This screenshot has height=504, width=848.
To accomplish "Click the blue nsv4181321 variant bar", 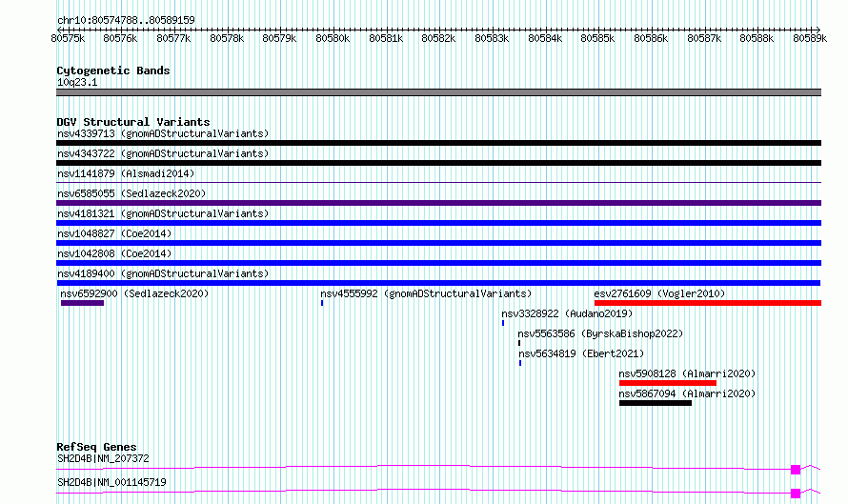I will pos(438,223).
